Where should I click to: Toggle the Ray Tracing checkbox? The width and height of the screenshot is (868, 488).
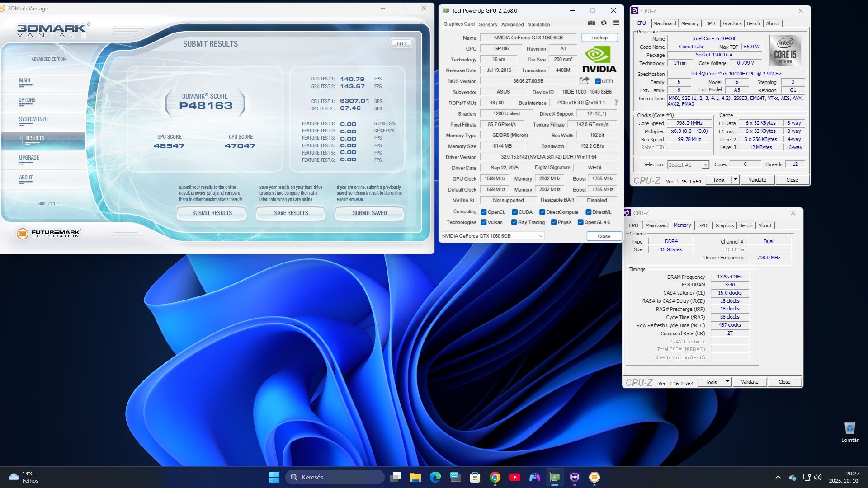tap(514, 222)
